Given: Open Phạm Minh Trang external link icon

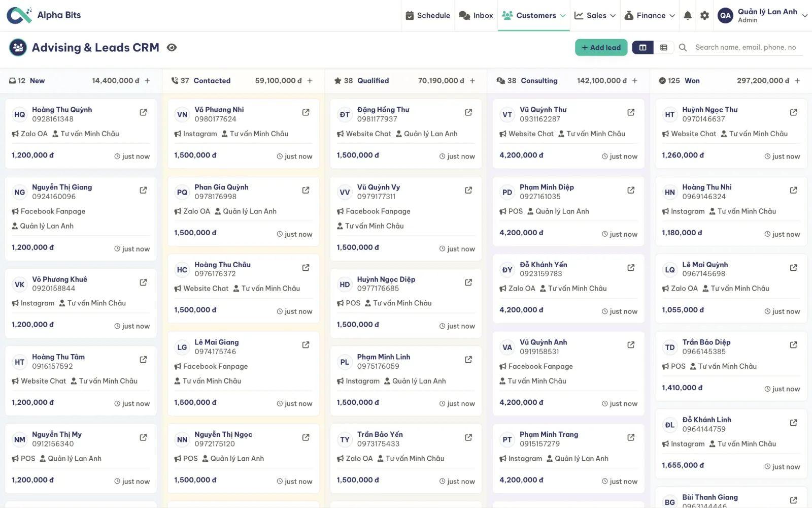Looking at the screenshot, I should pos(631,437).
